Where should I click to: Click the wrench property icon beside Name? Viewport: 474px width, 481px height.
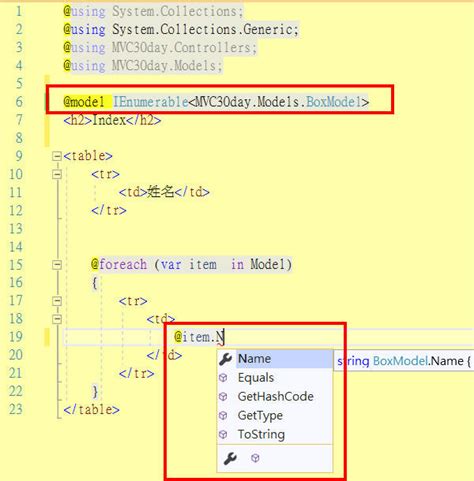[x=226, y=359]
